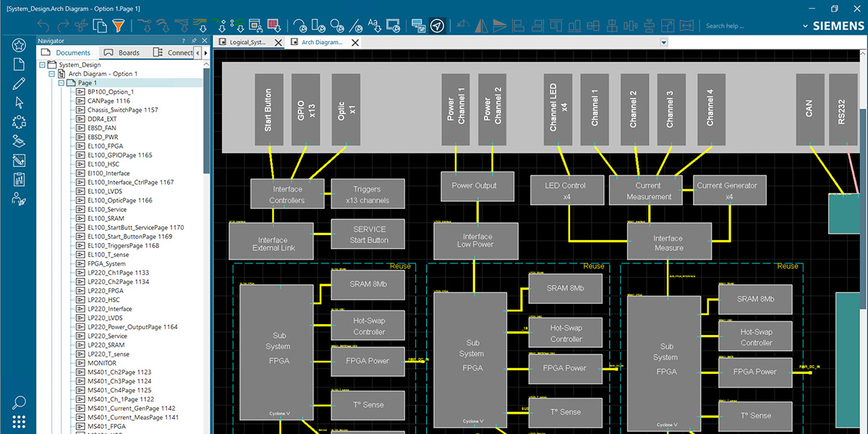Select the horizontal flip arrow icon
The image size is (868, 434).
pyautogui.click(x=499, y=25)
